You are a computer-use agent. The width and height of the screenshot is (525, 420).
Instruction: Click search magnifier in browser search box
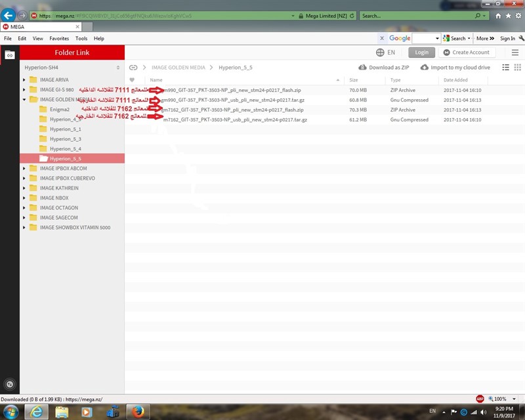pyautogui.click(x=478, y=16)
